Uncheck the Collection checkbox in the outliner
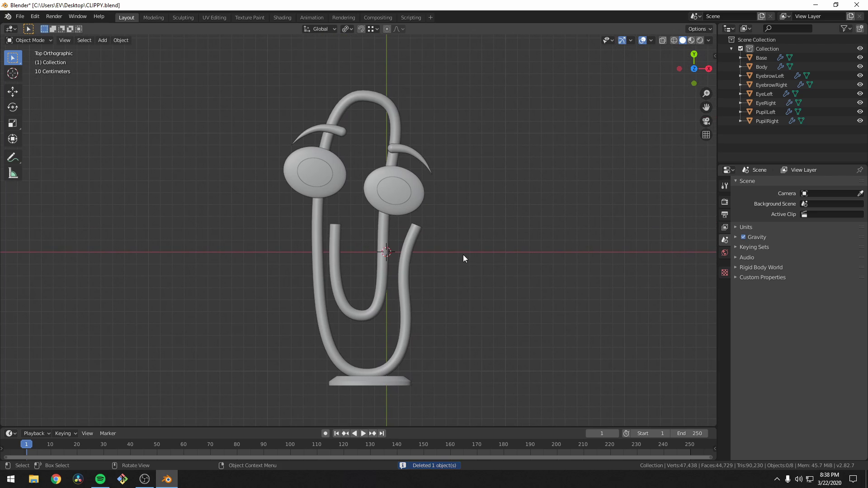This screenshot has height=488, width=868. pos(741,48)
